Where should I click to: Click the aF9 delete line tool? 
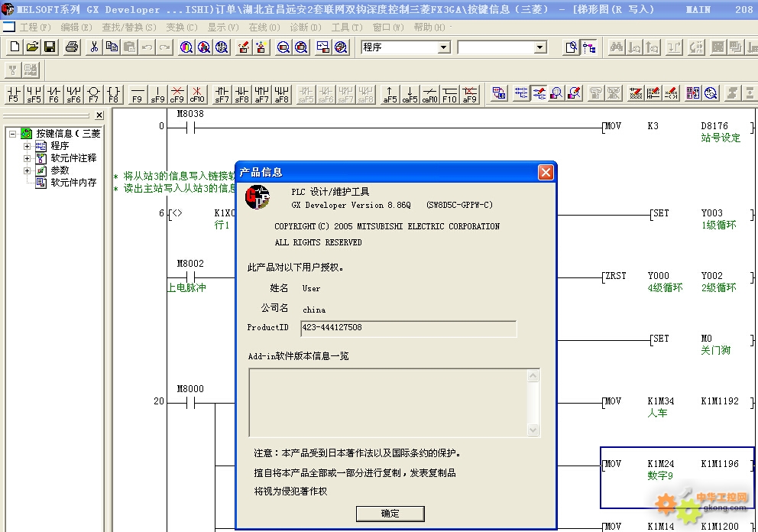(469, 94)
